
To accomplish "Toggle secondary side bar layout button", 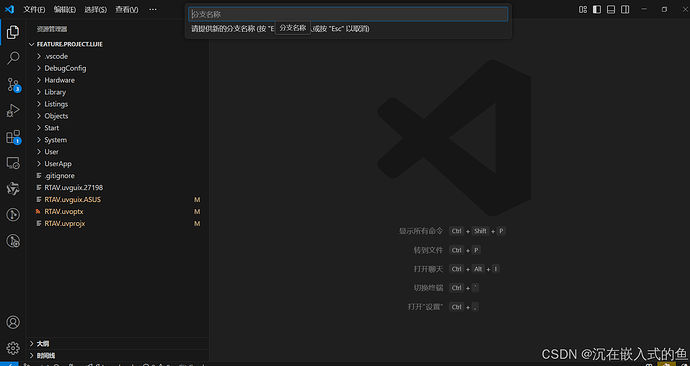I will coord(625,9).
